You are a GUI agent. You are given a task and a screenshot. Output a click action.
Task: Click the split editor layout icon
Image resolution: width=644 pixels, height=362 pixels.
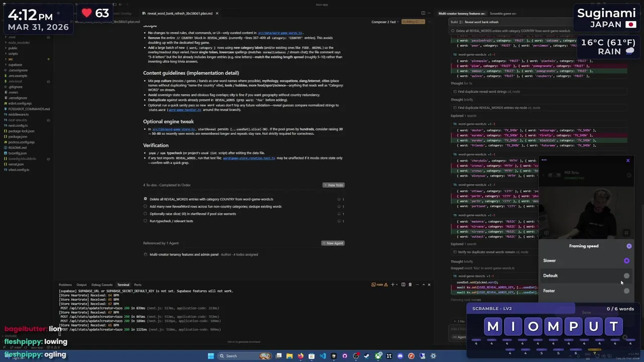pos(423,13)
